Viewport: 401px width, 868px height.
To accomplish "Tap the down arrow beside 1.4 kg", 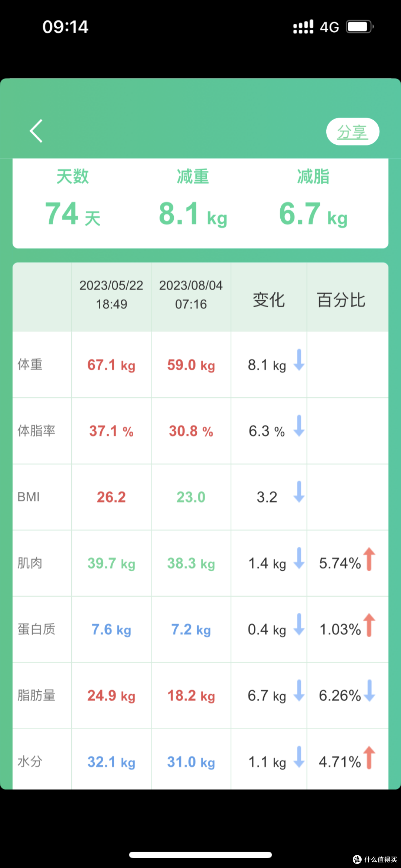I will tap(299, 558).
